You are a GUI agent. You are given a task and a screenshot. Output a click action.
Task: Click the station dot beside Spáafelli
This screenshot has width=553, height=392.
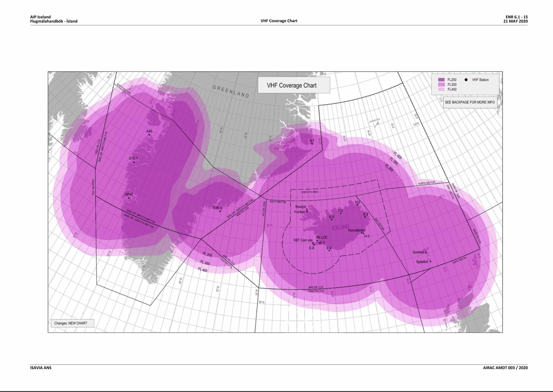[430, 262]
